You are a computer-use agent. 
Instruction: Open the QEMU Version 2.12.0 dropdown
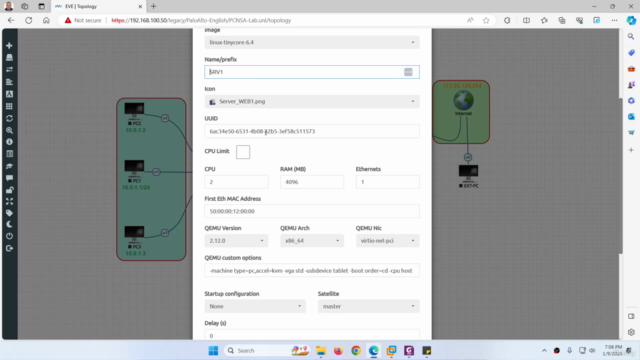tap(236, 241)
